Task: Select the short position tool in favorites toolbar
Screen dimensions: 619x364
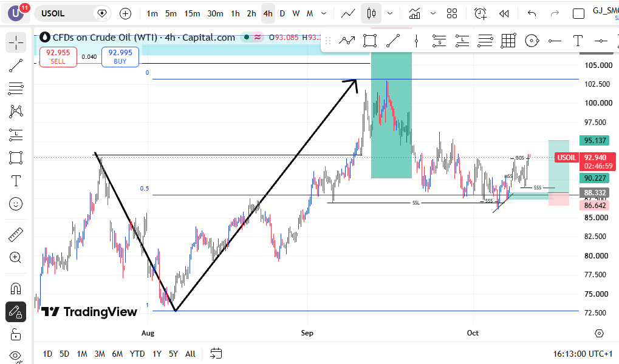Action: pyautogui.click(x=439, y=41)
